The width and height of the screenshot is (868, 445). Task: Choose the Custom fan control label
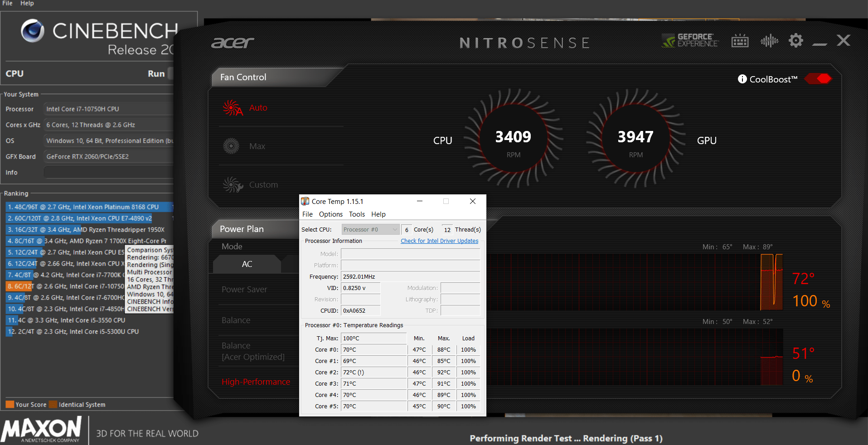pyautogui.click(x=263, y=185)
